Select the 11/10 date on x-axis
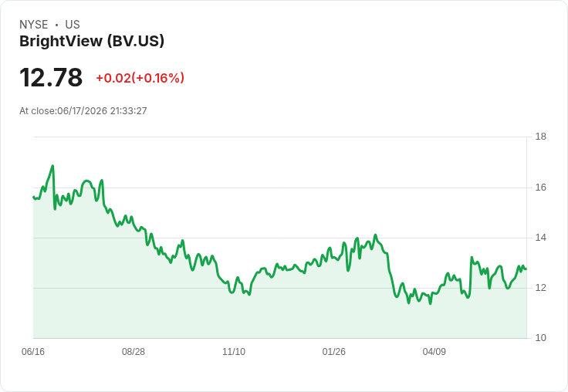Screen dimensions: 568x392 (234, 352)
